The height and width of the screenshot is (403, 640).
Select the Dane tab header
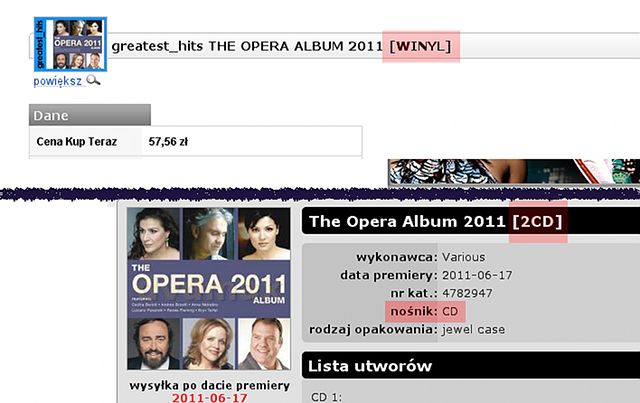click(x=90, y=115)
